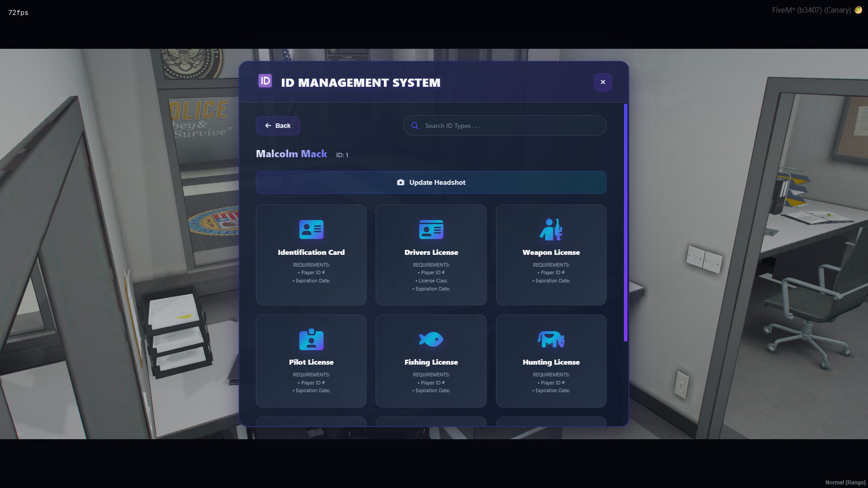Click the left arrow in Back button

(x=268, y=126)
